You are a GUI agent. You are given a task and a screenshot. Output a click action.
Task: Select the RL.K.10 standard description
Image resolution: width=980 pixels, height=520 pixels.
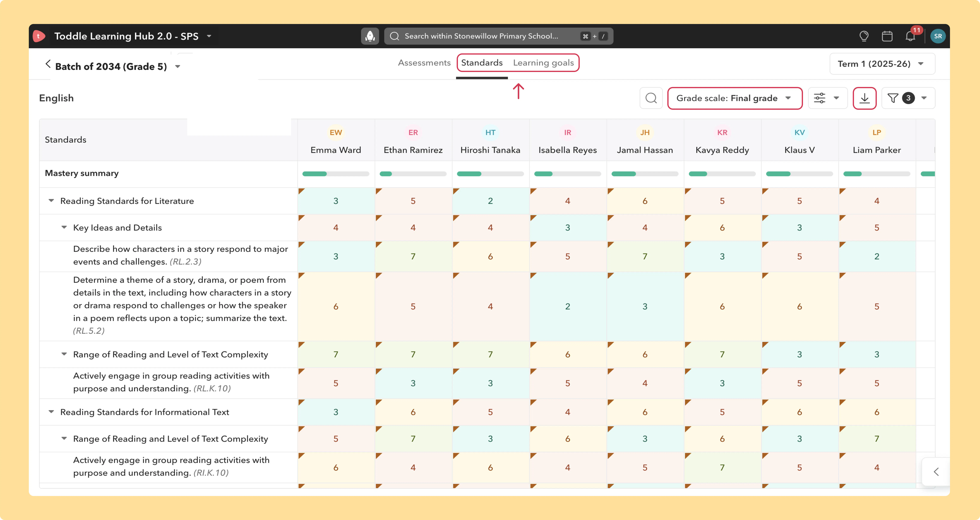tap(171, 382)
